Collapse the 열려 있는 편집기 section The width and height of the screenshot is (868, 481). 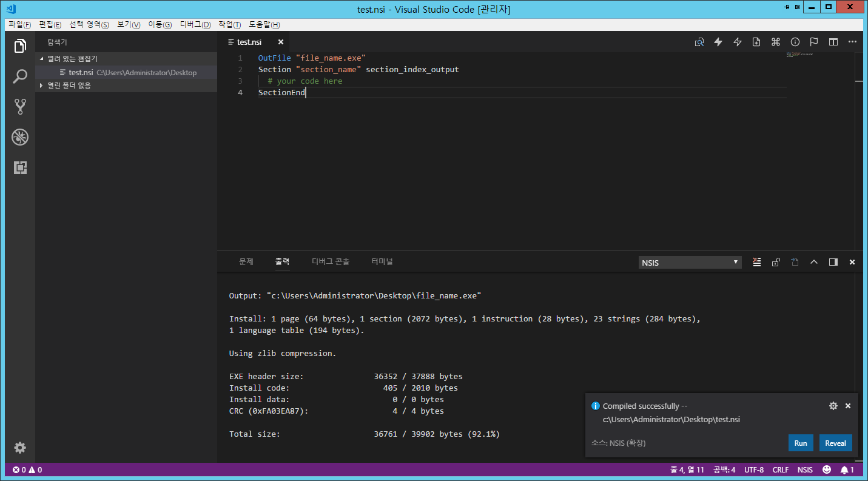(126, 59)
